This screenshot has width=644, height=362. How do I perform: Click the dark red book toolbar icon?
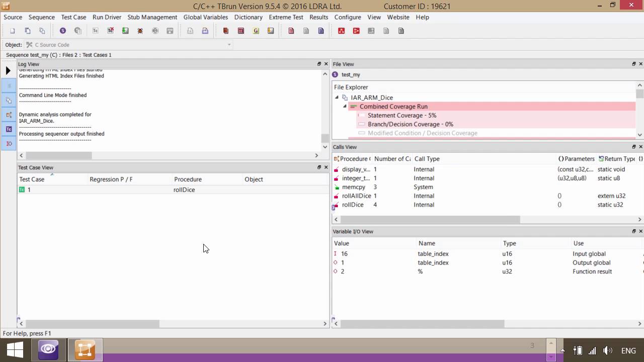coord(225,31)
